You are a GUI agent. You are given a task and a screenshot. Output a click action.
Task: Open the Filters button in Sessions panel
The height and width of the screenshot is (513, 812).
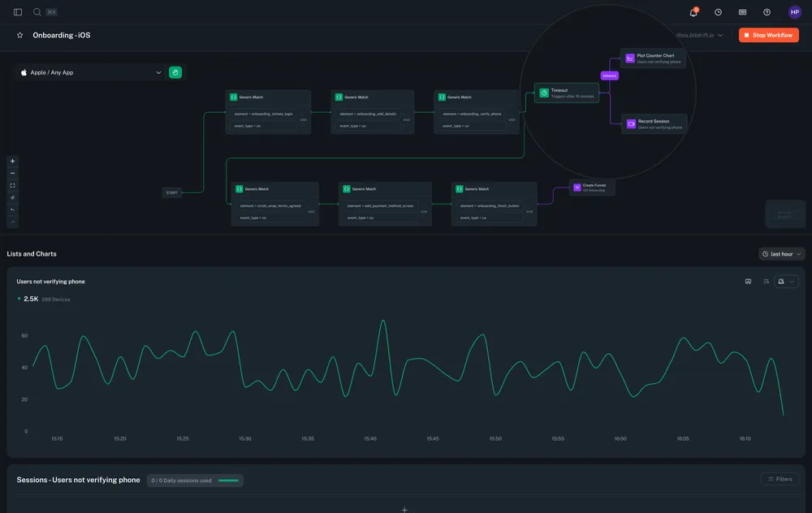click(x=780, y=480)
